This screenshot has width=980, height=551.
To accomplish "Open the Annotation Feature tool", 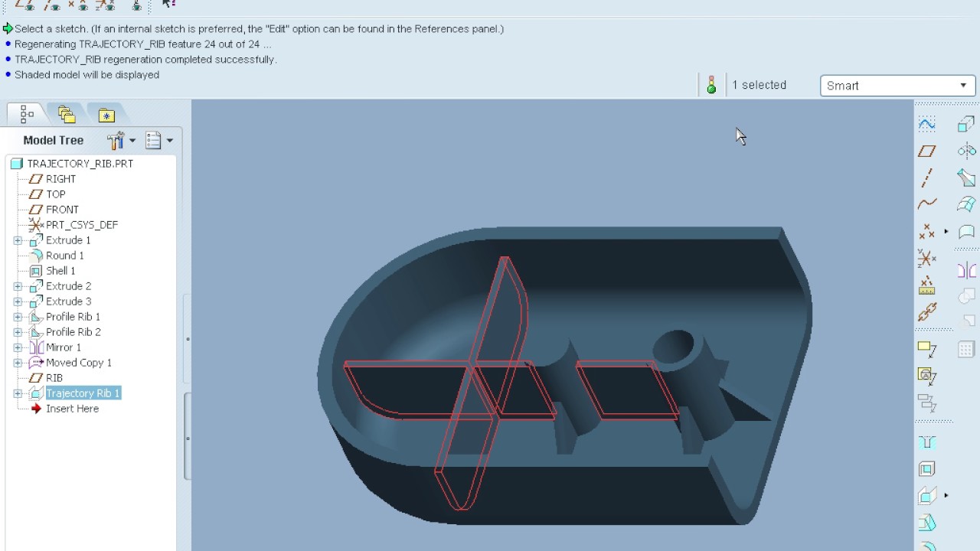I will tap(927, 349).
